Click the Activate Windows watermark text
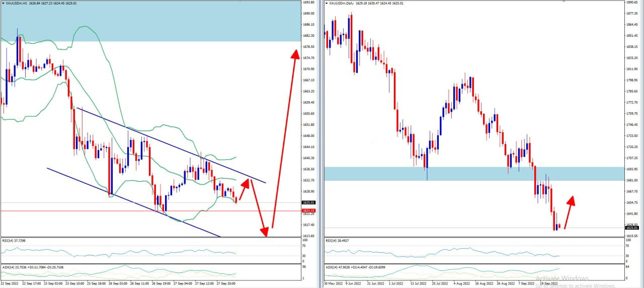644x288 pixels. click(562, 278)
